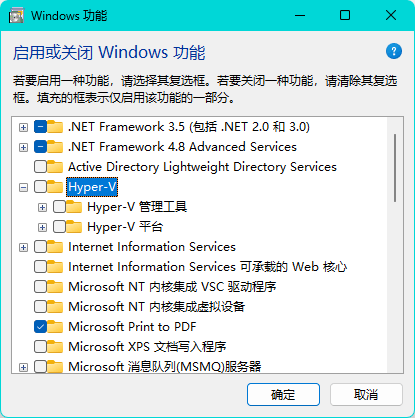Click the Windows 功能 title bar app icon
The width and height of the screenshot is (415, 418).
(x=16, y=16)
